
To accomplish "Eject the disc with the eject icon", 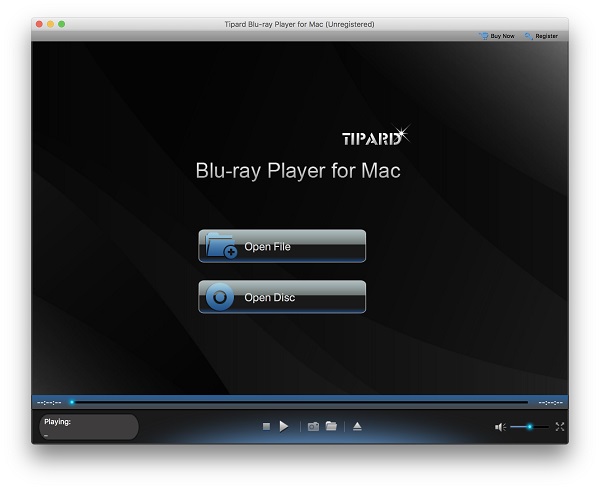I will point(357,426).
